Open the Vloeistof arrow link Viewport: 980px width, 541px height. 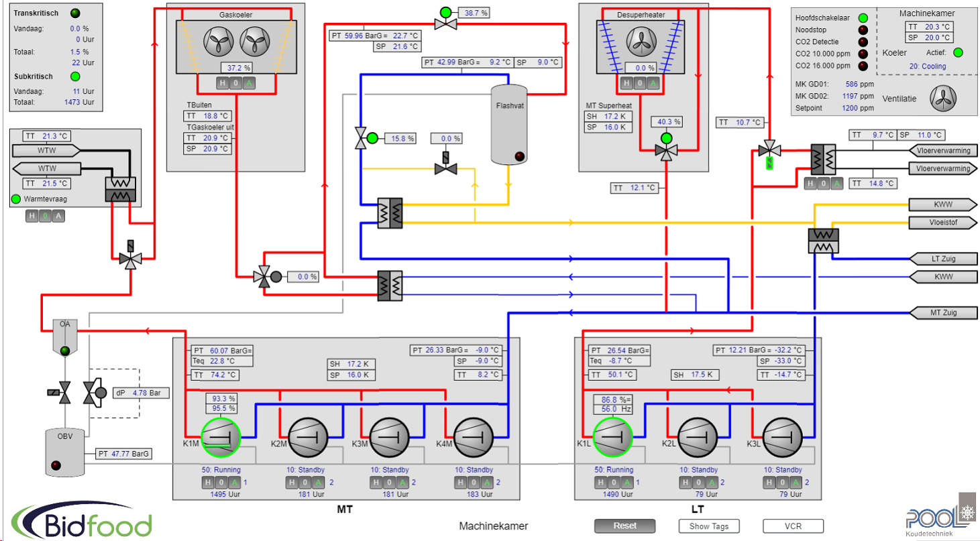coord(942,222)
